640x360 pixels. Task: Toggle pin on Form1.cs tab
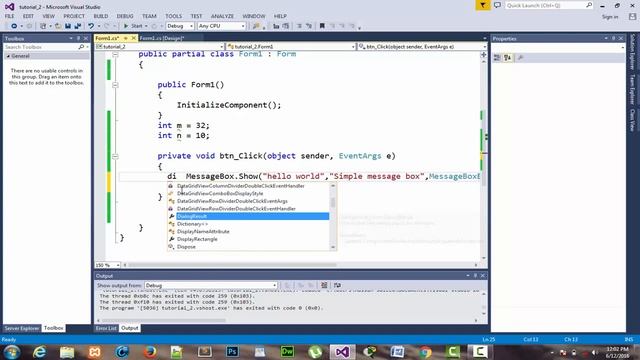pos(126,38)
